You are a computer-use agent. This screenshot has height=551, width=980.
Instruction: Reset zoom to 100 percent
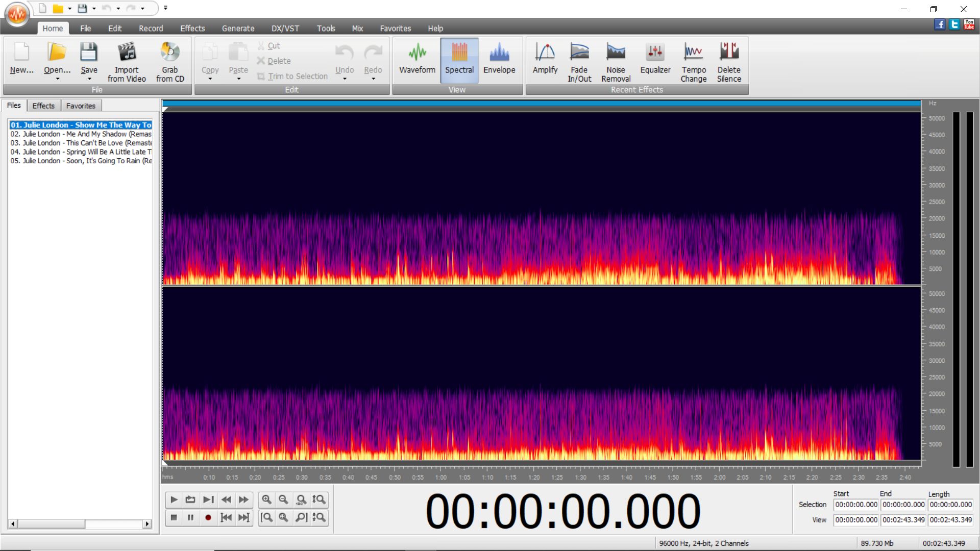tap(301, 499)
